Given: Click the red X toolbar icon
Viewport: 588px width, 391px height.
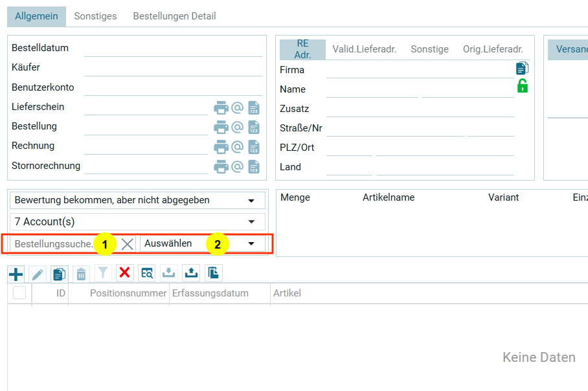Looking at the screenshot, I should (125, 273).
